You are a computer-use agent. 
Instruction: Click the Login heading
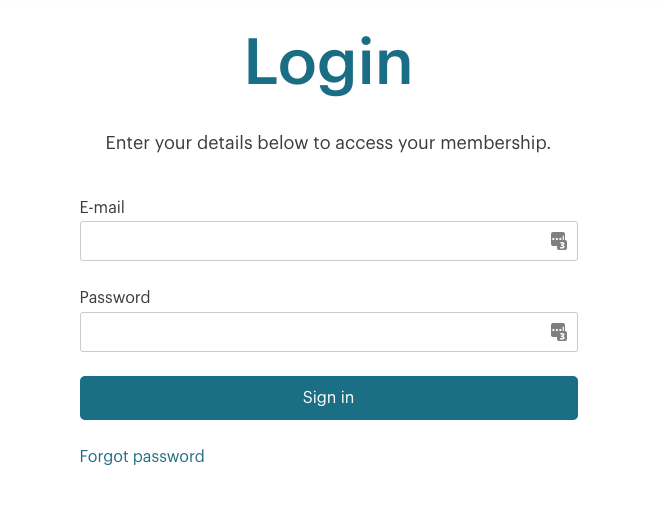pos(328,62)
